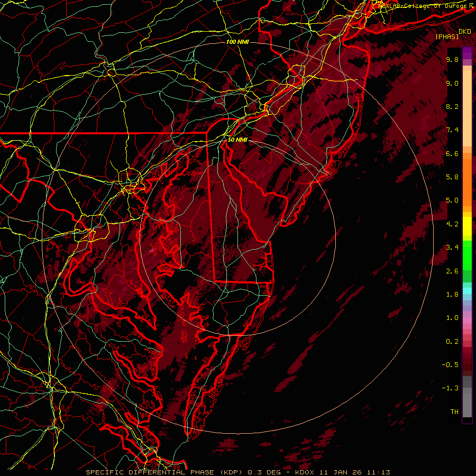Click the "100 NMI" range ring label
Image resolution: width=476 pixels, height=476 pixels.
237,42
